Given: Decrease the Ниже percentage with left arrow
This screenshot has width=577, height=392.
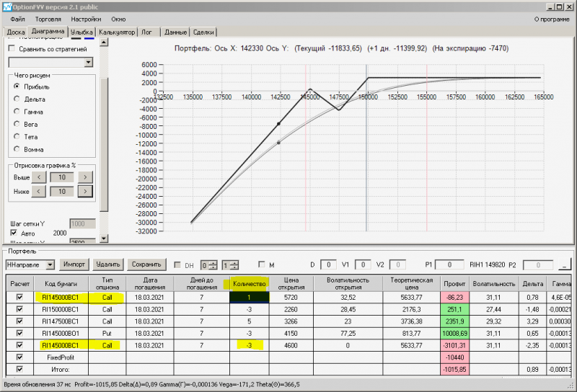Looking at the screenshot, I should pos(39,191).
